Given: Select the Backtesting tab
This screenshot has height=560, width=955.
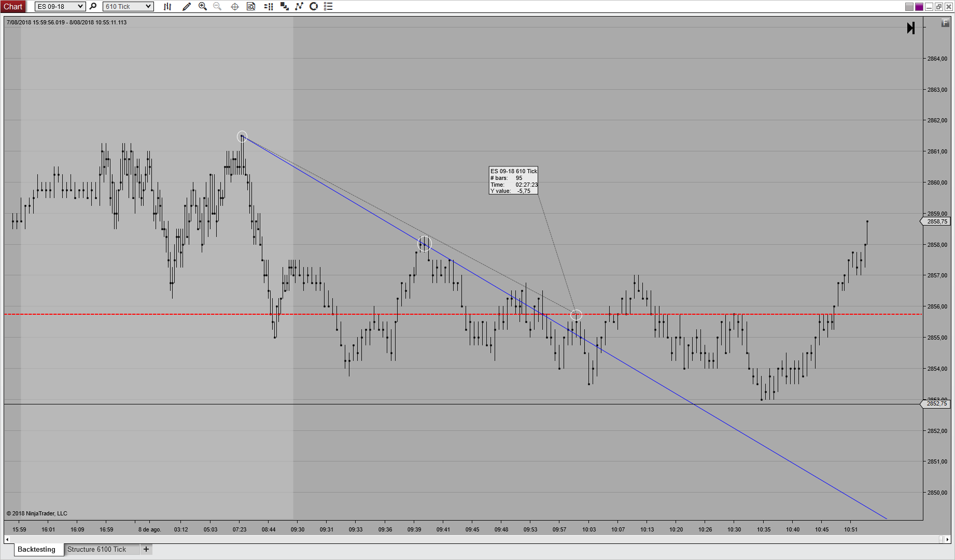Looking at the screenshot, I should [x=36, y=549].
